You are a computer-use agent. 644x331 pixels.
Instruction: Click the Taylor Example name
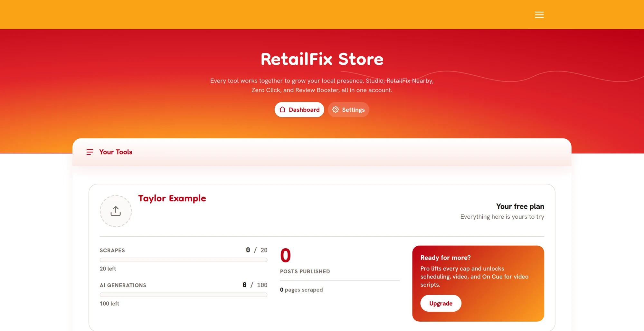(x=172, y=198)
